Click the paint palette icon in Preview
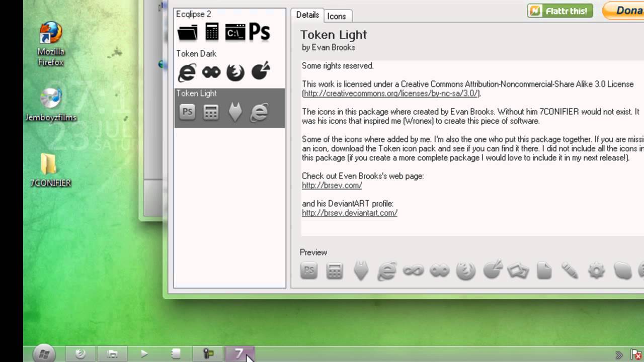 pos(493,269)
